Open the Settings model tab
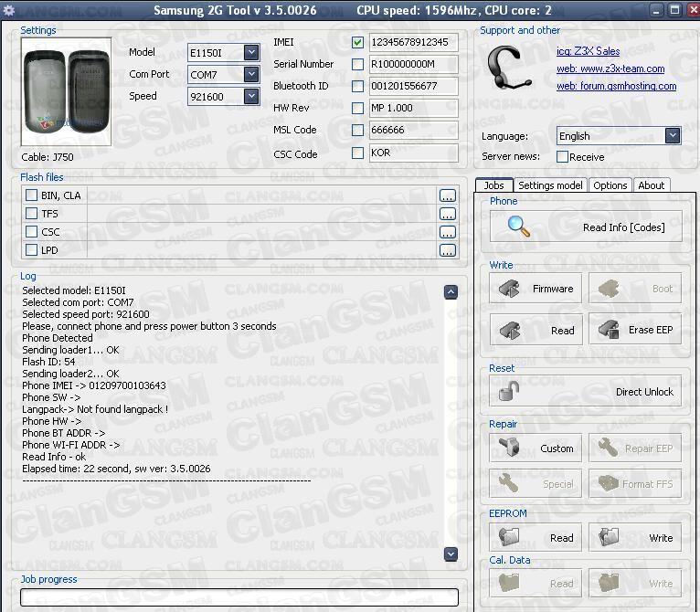 [x=550, y=185]
